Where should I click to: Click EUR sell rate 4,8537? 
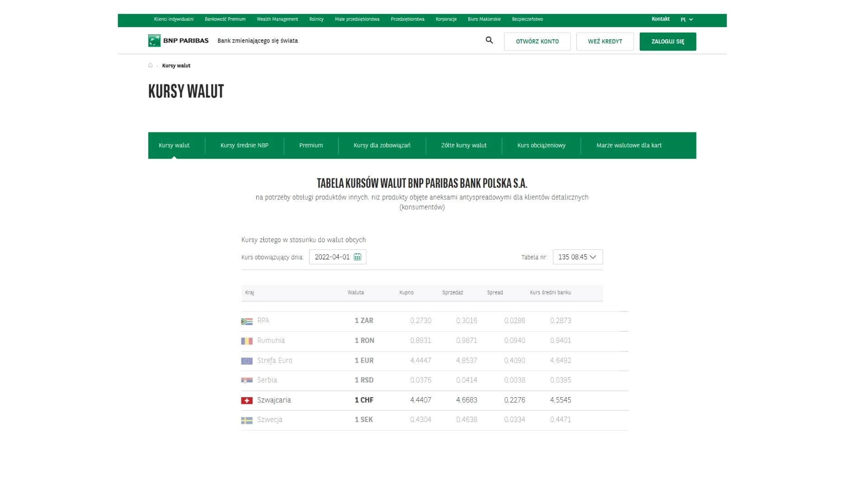(467, 360)
